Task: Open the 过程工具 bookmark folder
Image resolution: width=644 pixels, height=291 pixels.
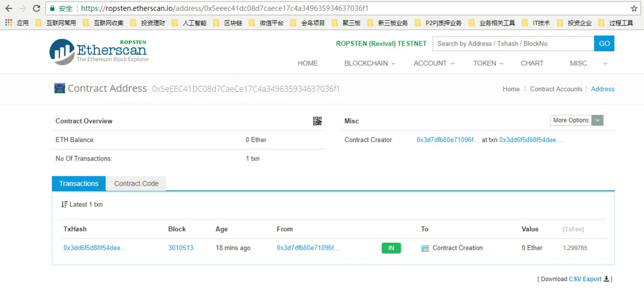Action: coord(616,23)
